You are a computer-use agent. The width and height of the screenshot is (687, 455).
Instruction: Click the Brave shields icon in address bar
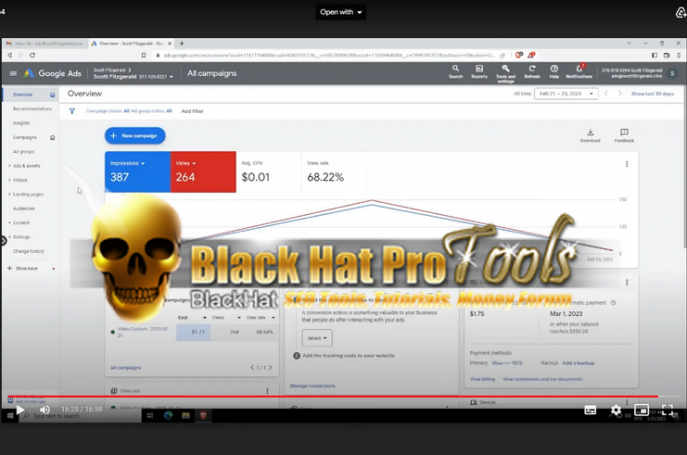(x=519, y=55)
